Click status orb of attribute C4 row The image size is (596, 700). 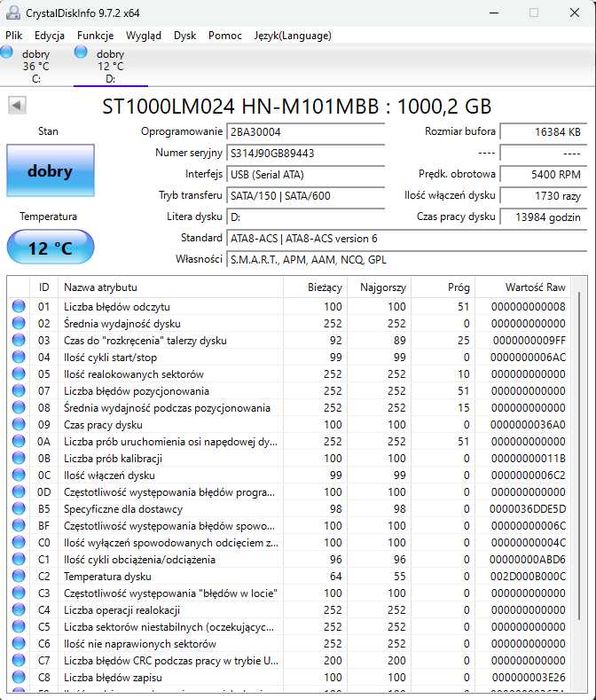tap(18, 609)
